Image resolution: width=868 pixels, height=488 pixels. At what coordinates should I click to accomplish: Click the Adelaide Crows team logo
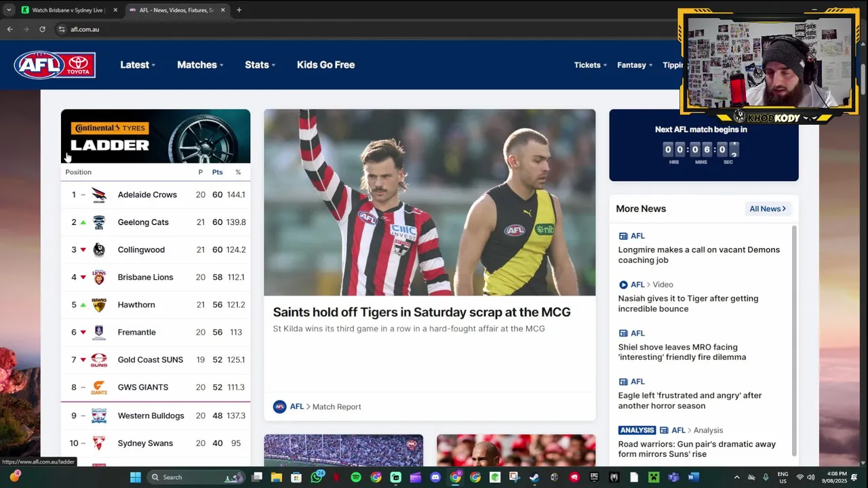tap(99, 195)
